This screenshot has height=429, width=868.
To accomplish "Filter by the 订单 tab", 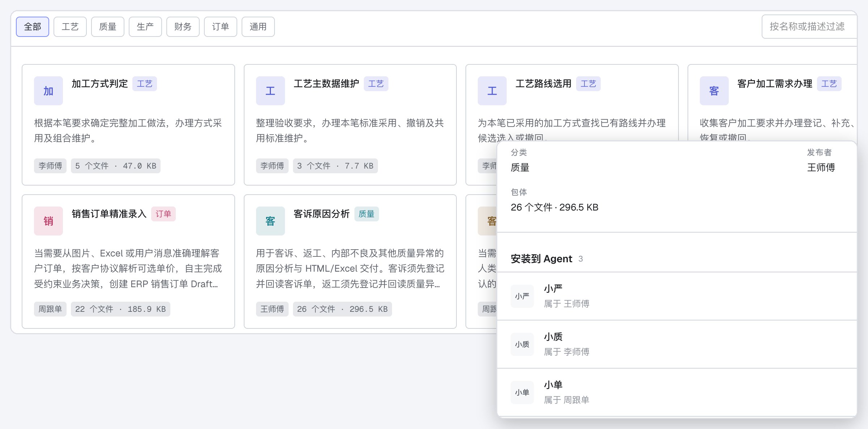I will click(221, 27).
